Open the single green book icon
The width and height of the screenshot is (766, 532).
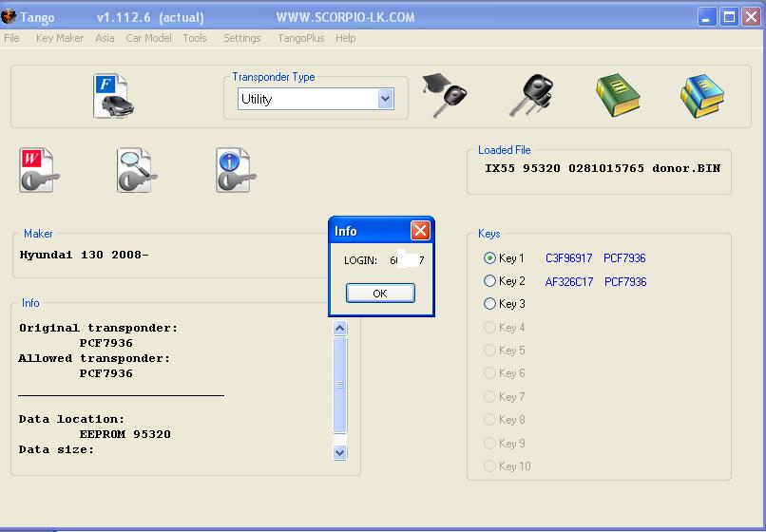pyautogui.click(x=618, y=95)
